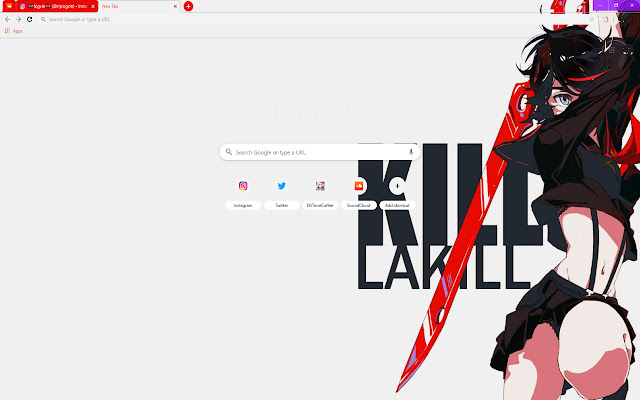Viewport: 640px width, 400px height.
Task: Open a new tab with the plus button
Action: coord(188,6)
